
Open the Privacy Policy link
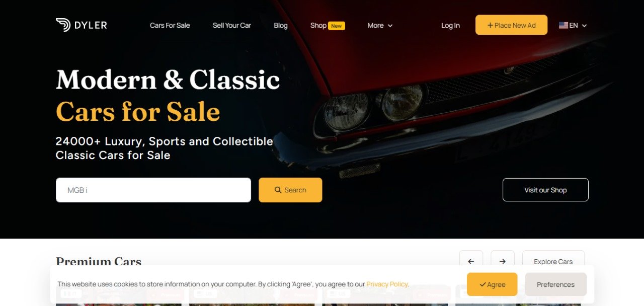387,284
